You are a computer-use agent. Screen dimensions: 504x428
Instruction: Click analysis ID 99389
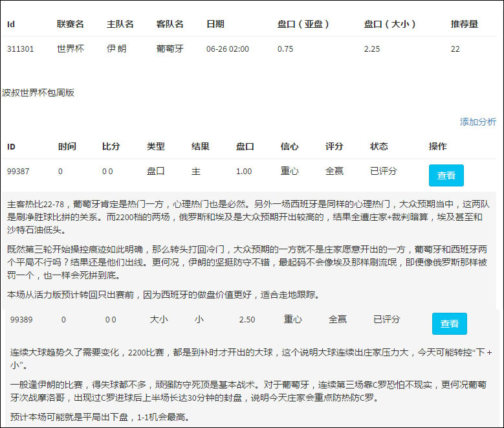21,320
